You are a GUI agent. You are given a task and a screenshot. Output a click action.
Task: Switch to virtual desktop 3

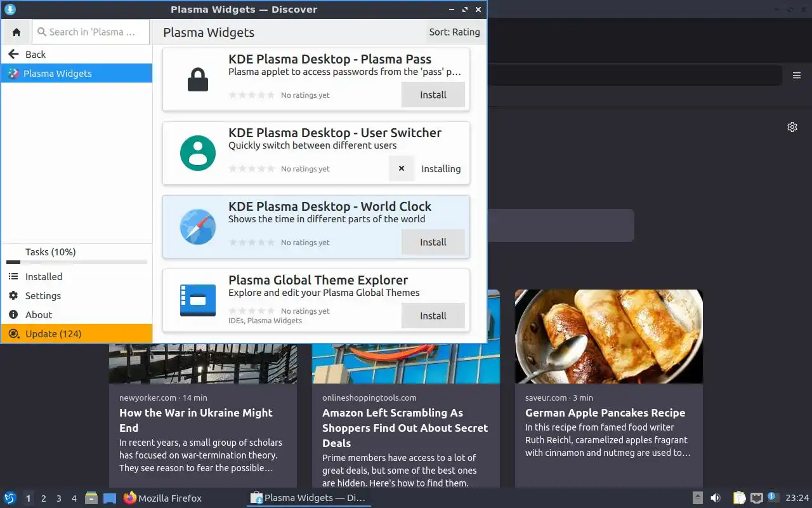(x=59, y=498)
